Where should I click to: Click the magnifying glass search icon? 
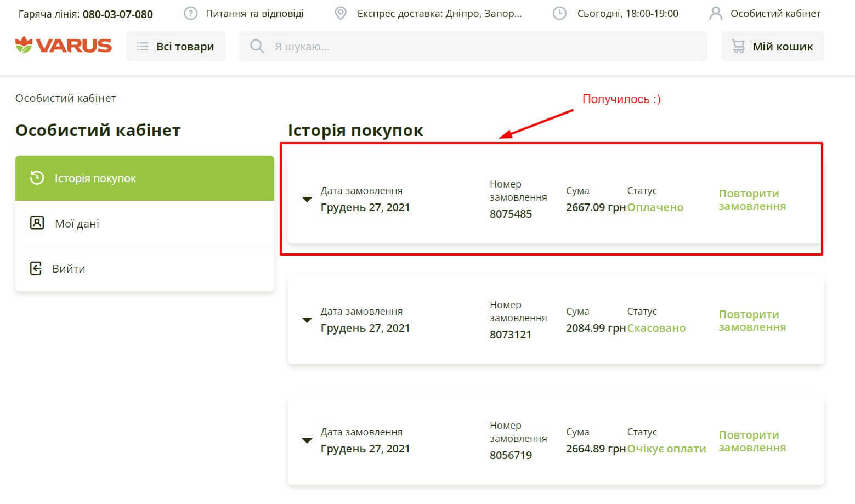click(257, 46)
